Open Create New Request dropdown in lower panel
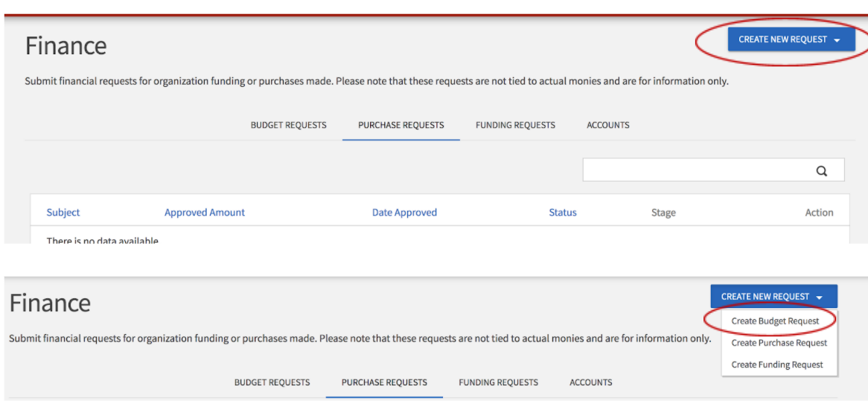This screenshot has width=868, height=404. pyautogui.click(x=773, y=296)
